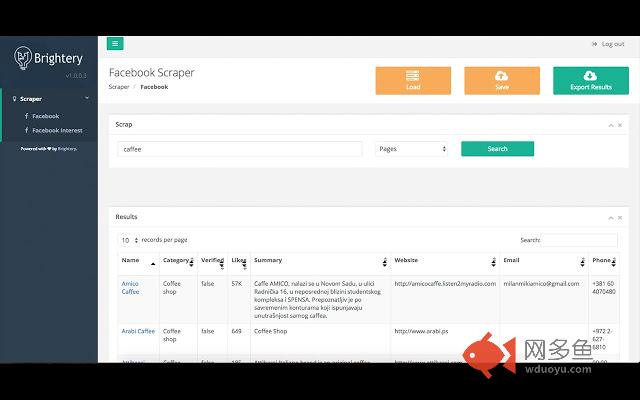Image resolution: width=640 pixels, height=400 pixels.
Task: Click the Log out icon
Action: coord(594,44)
